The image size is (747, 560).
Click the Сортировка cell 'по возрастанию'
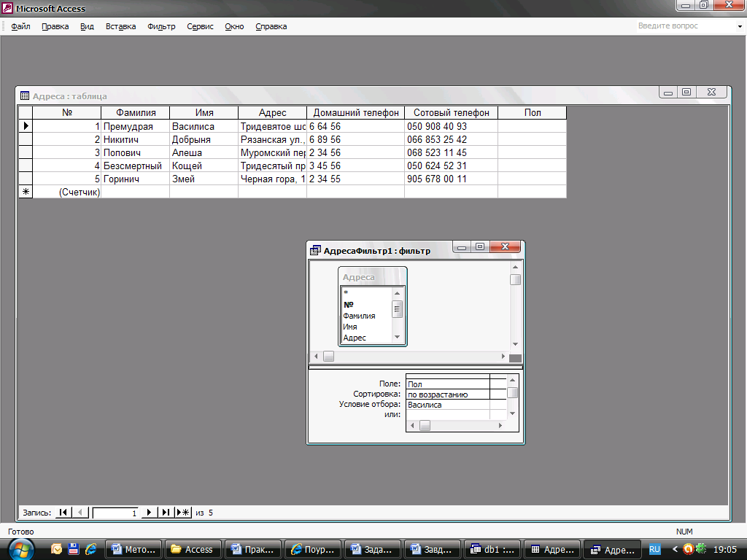click(x=447, y=394)
